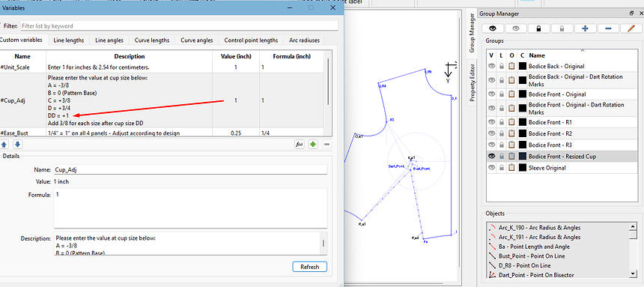The image size is (644, 287).
Task: Open objects clipboard icon for Bodice Front - R2
Action: tap(511, 133)
